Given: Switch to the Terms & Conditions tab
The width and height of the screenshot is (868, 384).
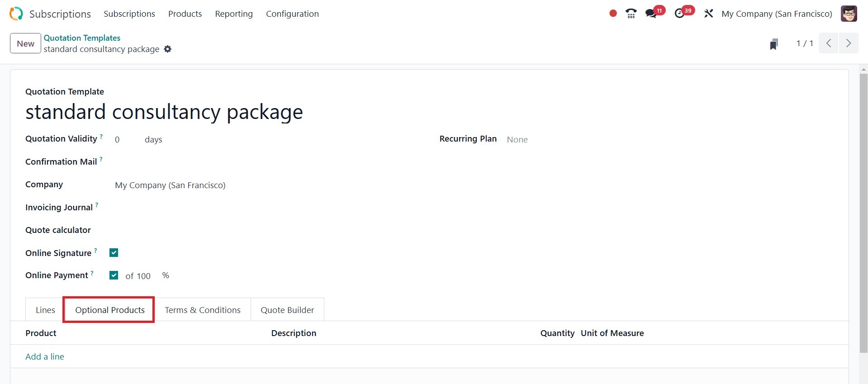Looking at the screenshot, I should pos(203,310).
